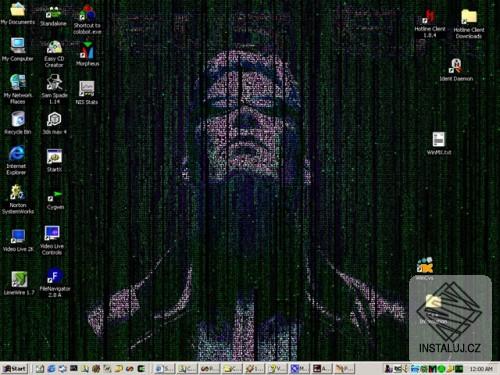Switch to the taskbar window labeled I...

click(254, 368)
